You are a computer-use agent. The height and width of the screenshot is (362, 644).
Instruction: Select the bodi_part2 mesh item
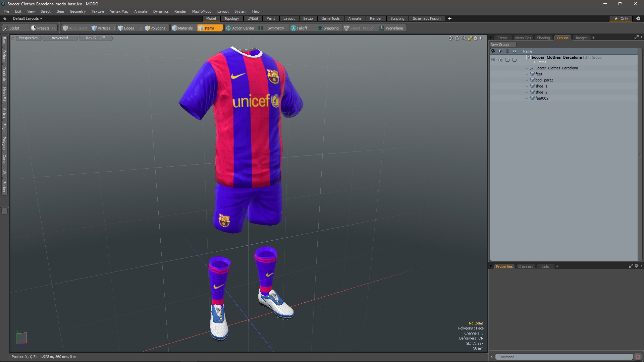544,80
